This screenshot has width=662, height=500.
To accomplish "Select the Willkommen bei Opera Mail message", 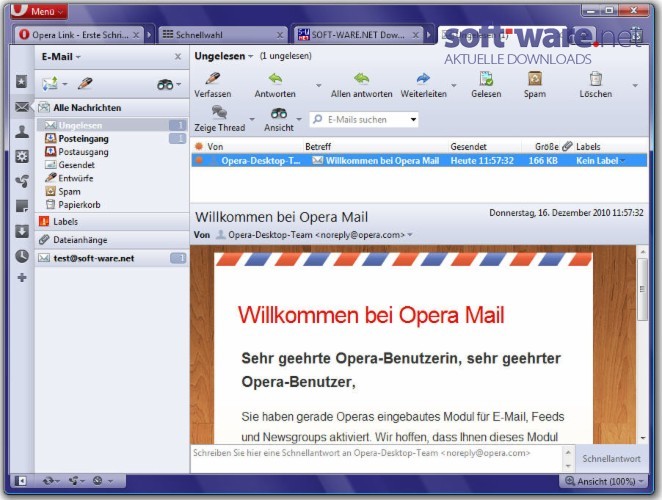I will click(x=419, y=160).
